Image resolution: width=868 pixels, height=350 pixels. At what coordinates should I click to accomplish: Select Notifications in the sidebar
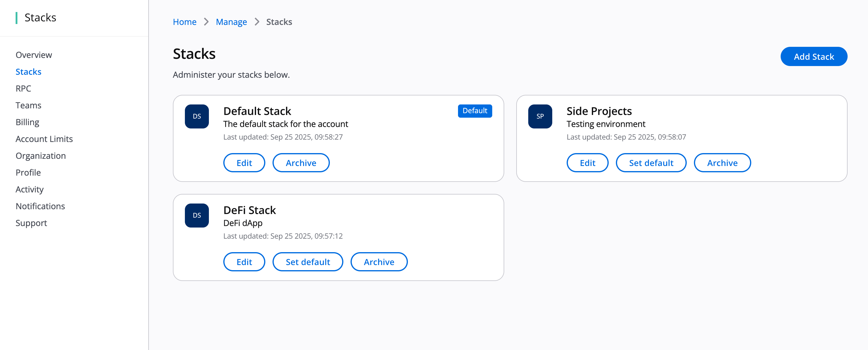[x=40, y=206]
